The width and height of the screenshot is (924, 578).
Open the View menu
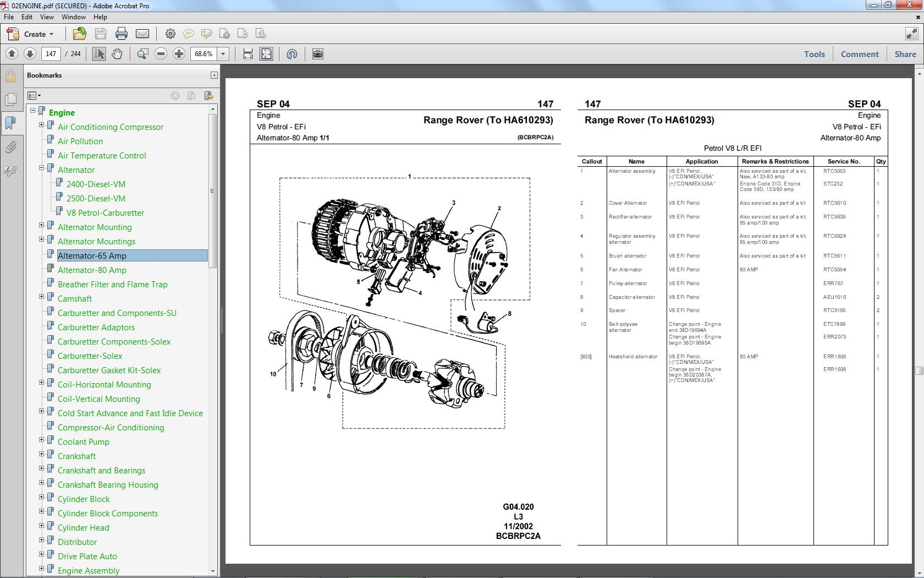(x=47, y=17)
